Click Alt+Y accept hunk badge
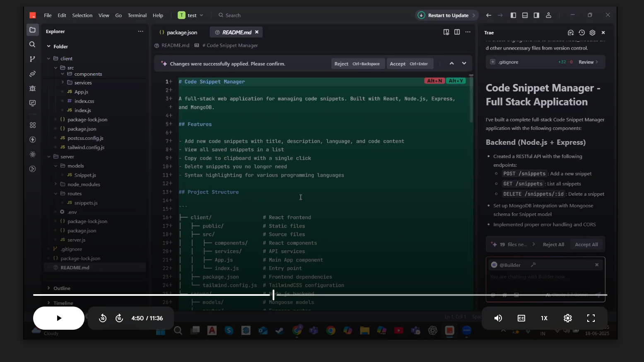 (456, 81)
